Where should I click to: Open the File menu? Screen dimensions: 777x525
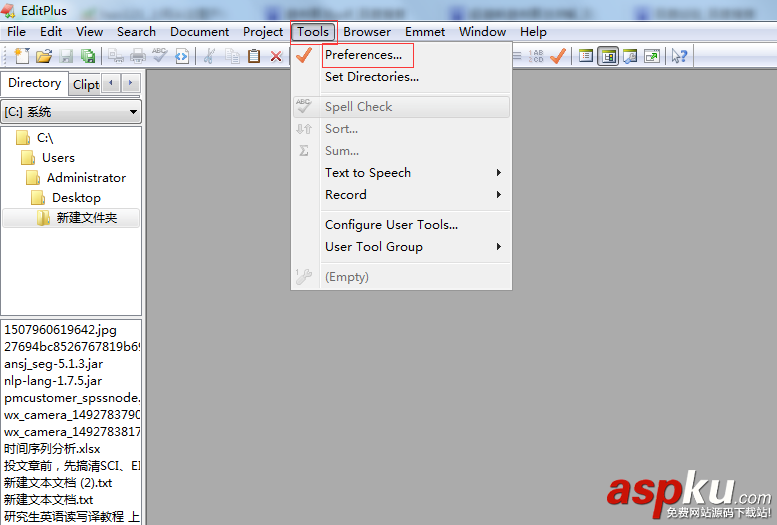16,32
